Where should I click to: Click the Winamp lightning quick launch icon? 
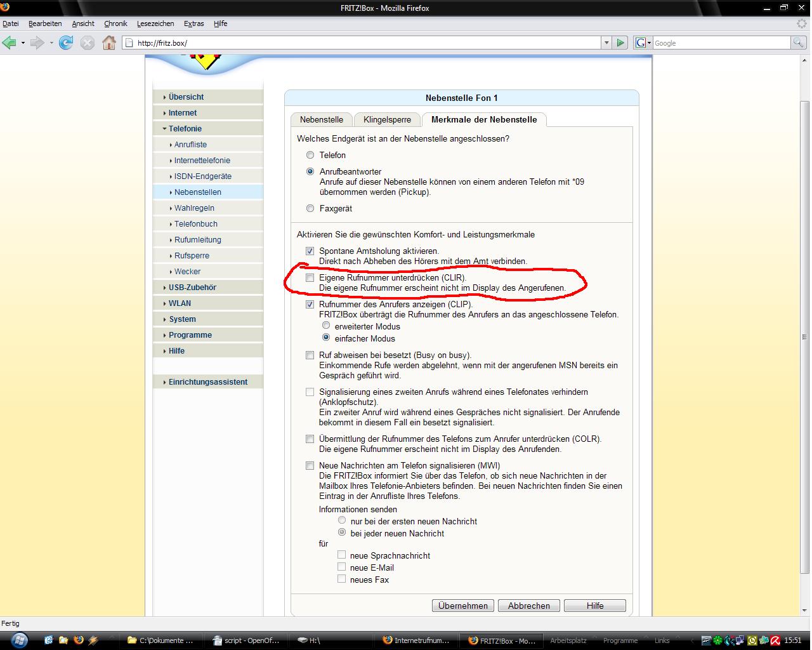[93, 640]
